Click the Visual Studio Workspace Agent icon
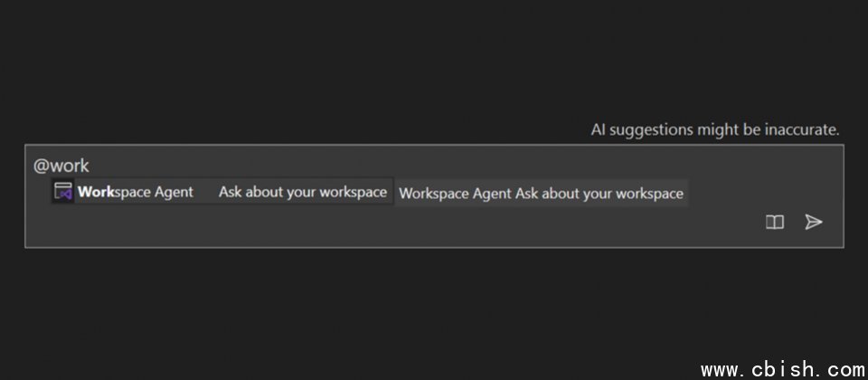 [x=63, y=192]
